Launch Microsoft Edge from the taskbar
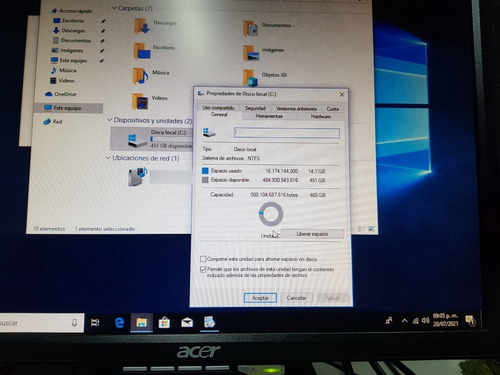The height and width of the screenshot is (375, 500). [119, 322]
